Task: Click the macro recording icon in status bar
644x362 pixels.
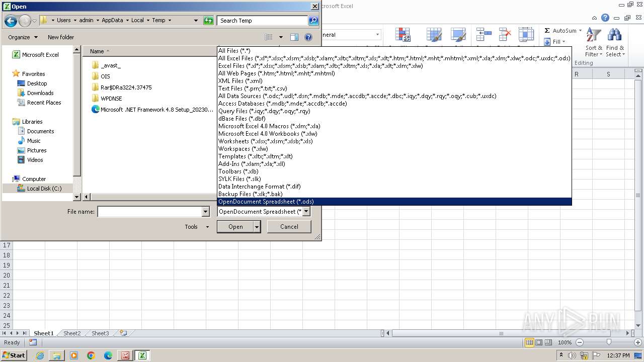Action: 33,342
